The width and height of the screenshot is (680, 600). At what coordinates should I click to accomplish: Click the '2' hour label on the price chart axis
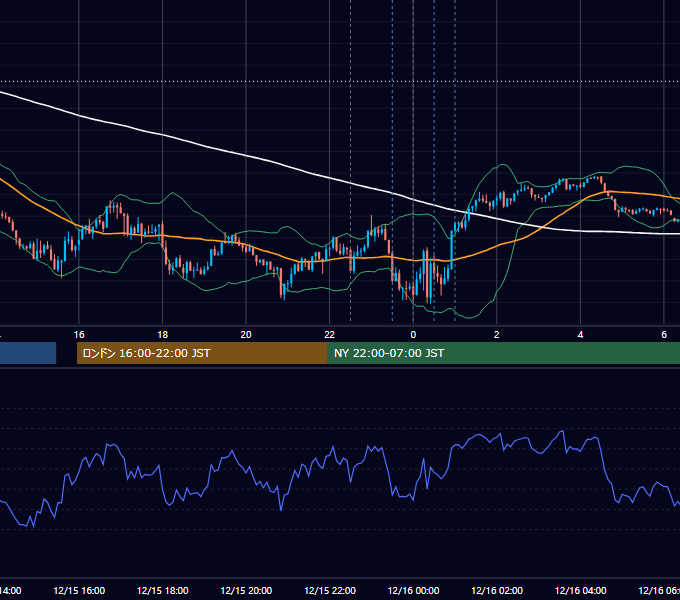point(497,335)
